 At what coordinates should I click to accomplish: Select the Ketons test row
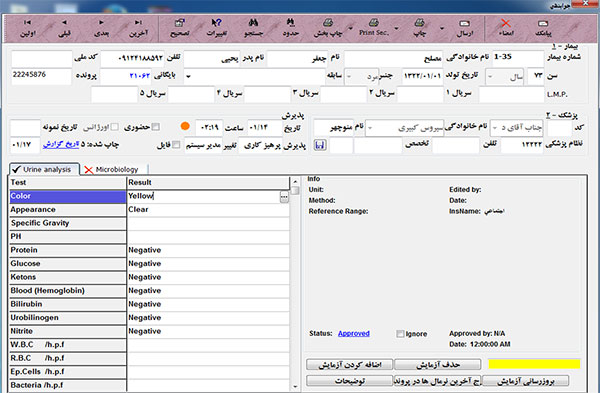[68, 277]
